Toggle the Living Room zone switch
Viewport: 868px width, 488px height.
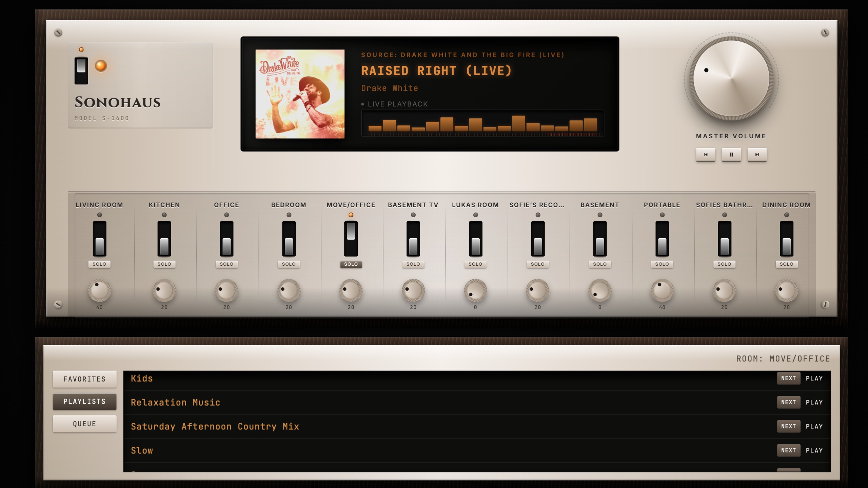(99, 239)
